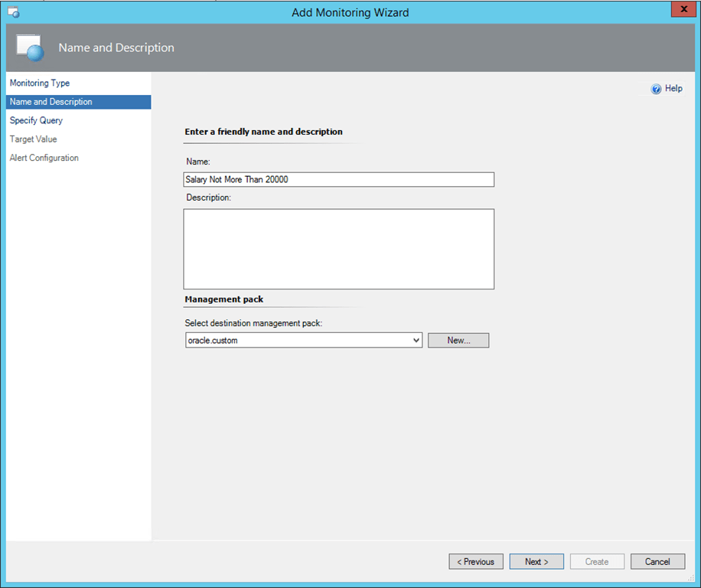Screen dimensions: 701x588
Task: Open the Specify Query step
Action: pyautogui.click(x=36, y=121)
